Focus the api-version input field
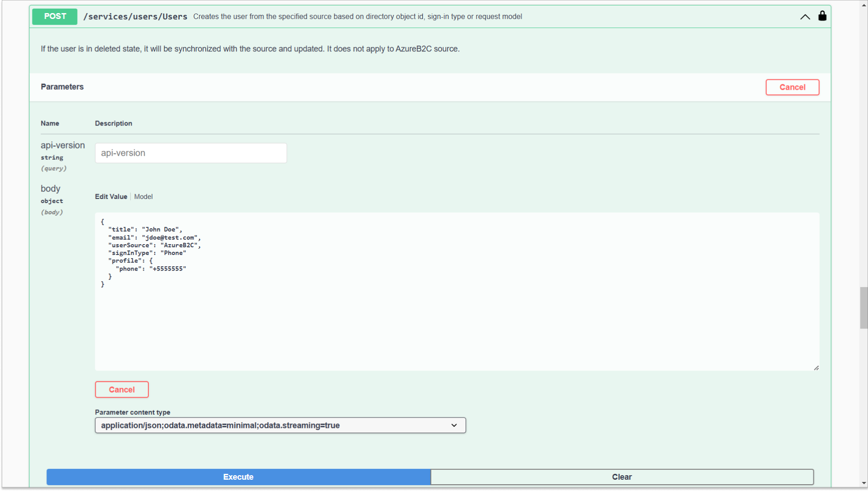The height and width of the screenshot is (491, 868). click(x=190, y=153)
